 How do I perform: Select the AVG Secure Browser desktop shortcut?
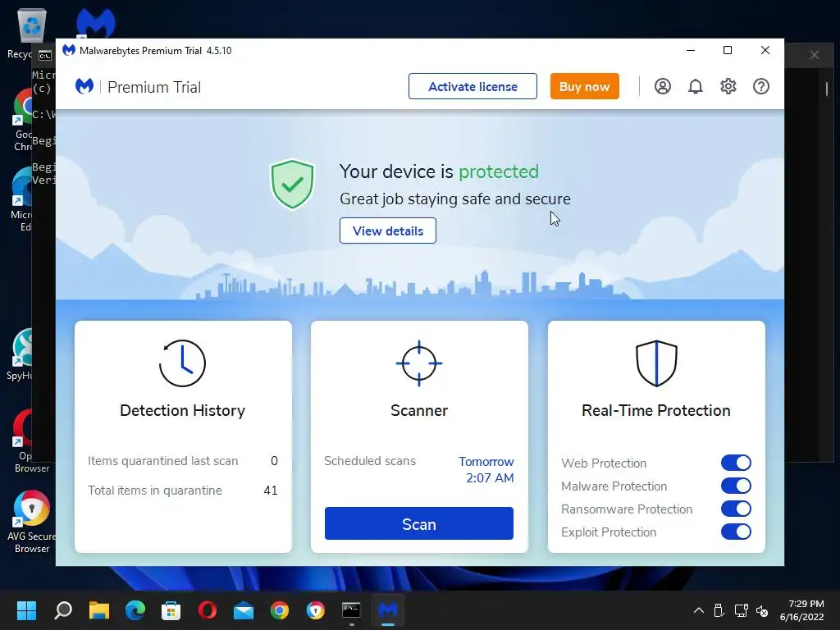tap(32, 521)
